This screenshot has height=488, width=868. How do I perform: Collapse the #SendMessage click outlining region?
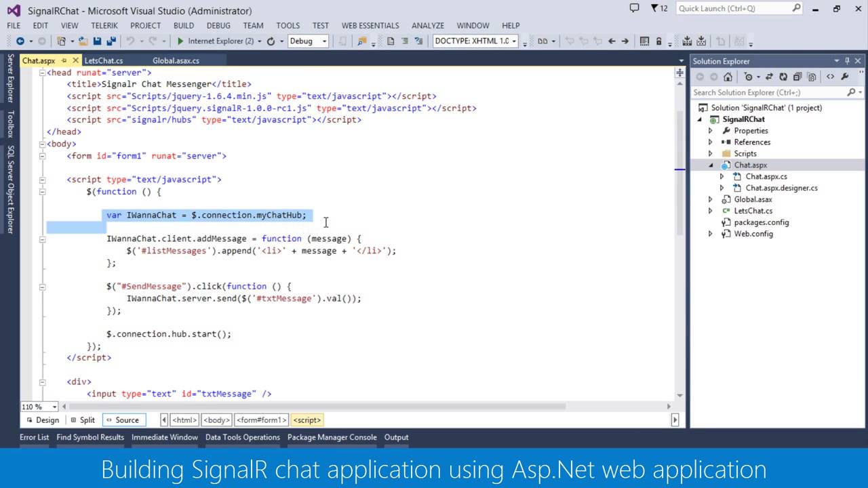tap(42, 286)
